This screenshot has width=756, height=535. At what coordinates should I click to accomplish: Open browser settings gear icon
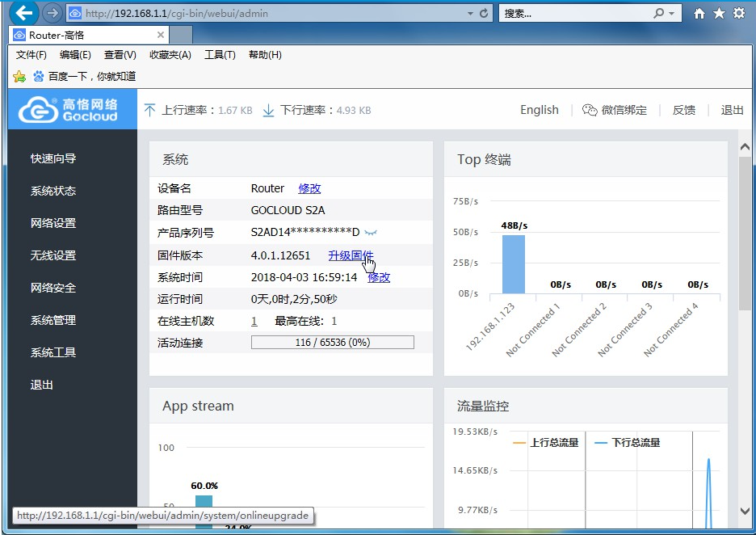click(x=739, y=14)
